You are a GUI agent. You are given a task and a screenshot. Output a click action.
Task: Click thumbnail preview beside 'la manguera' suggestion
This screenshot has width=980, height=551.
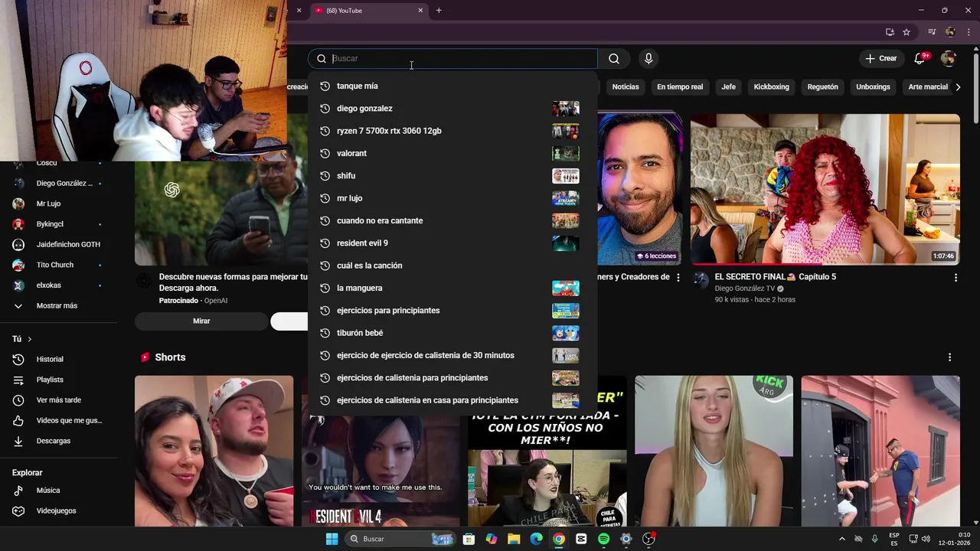point(566,288)
